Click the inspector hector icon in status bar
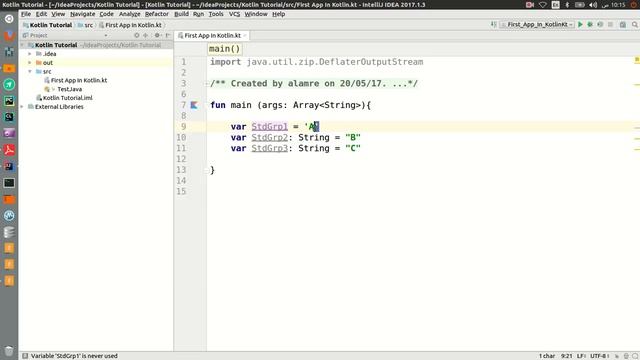This screenshot has width=640, height=360. coord(626,356)
